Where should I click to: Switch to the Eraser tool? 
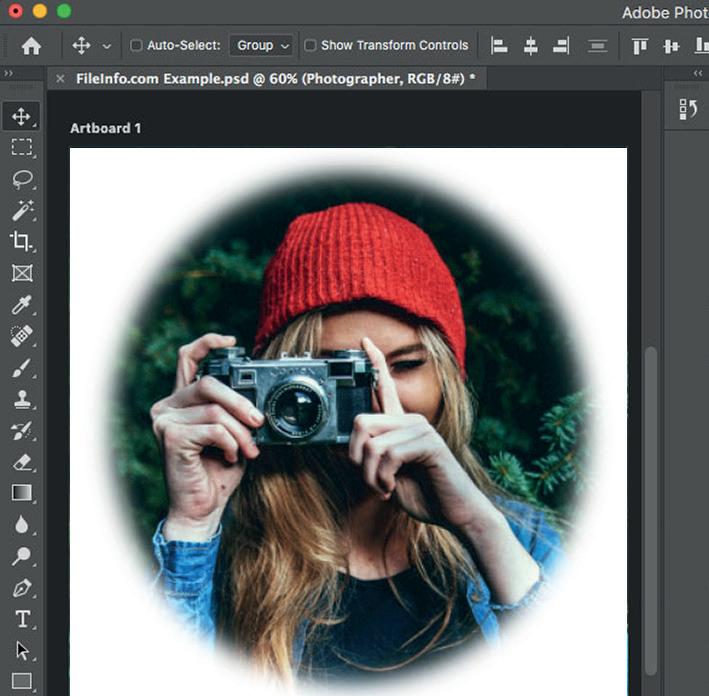pos(21,462)
